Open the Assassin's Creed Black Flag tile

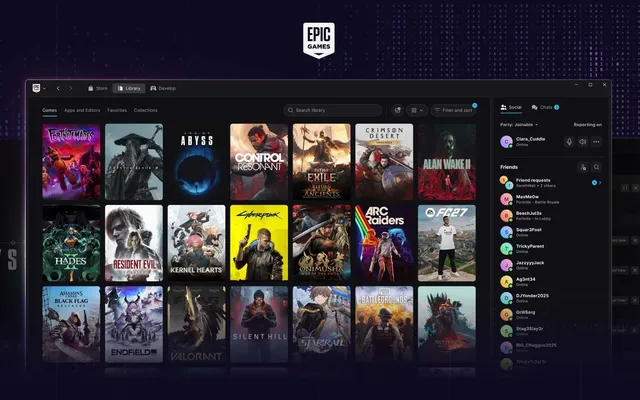tap(71, 324)
